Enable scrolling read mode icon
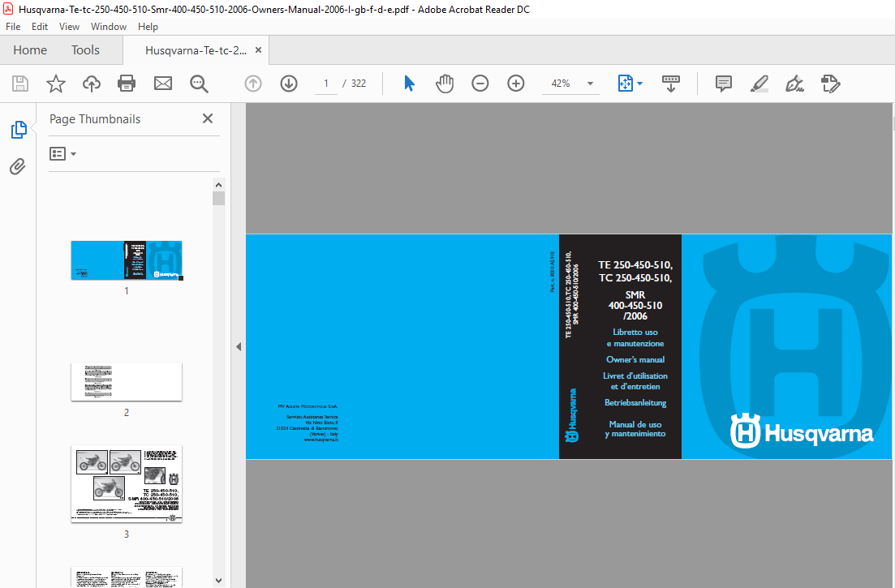 click(671, 84)
